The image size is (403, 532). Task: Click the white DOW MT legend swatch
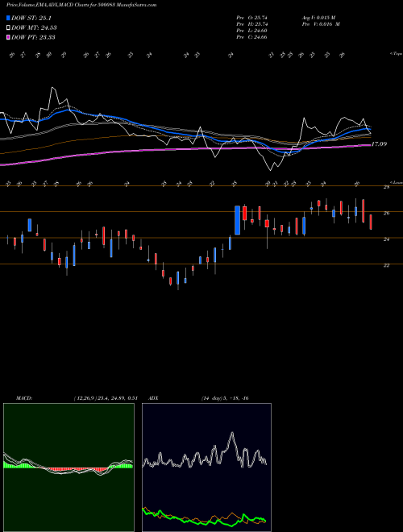[9, 28]
